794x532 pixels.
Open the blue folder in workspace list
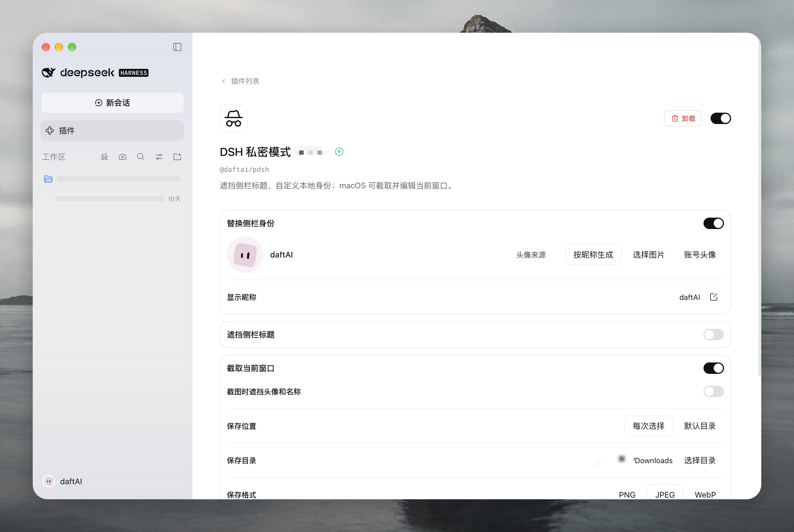point(48,179)
